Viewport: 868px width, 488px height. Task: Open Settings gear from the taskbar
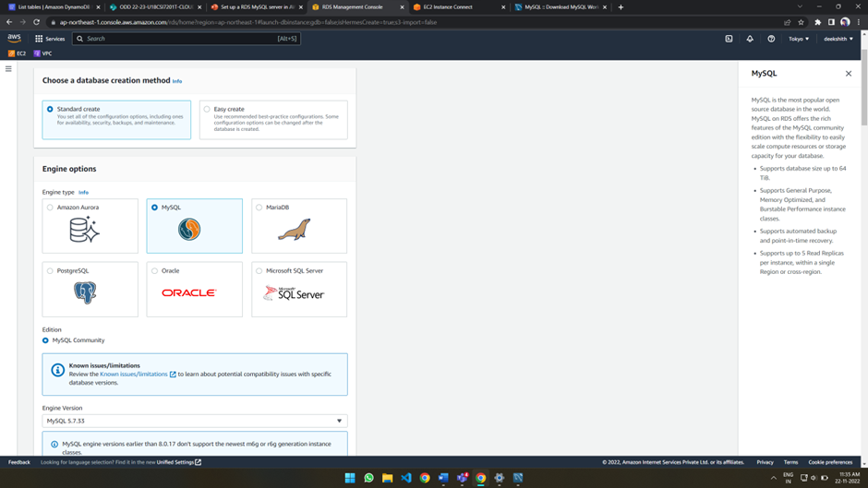(500, 478)
